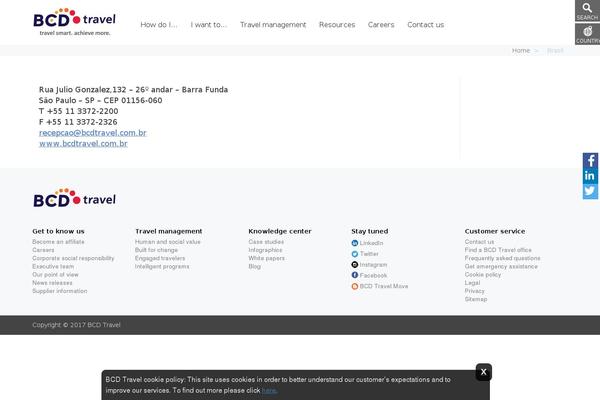Click the BCD Travel header logo
Screen dimensions: 600x400
tap(75, 22)
